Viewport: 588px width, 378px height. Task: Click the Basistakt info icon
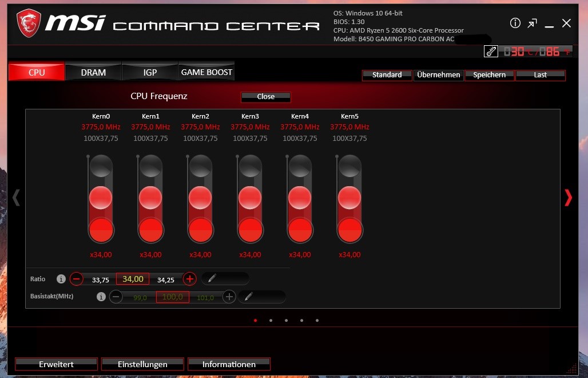[x=101, y=297]
